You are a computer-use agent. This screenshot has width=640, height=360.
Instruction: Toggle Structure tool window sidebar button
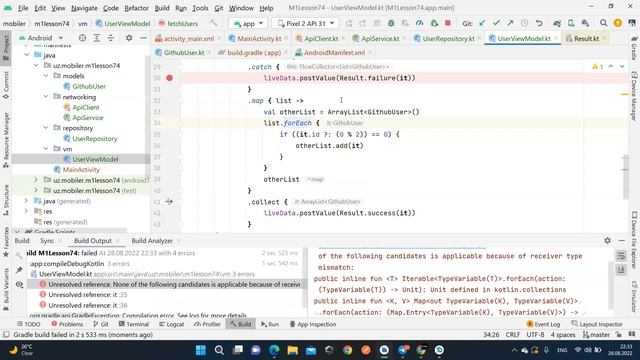coord(6,200)
